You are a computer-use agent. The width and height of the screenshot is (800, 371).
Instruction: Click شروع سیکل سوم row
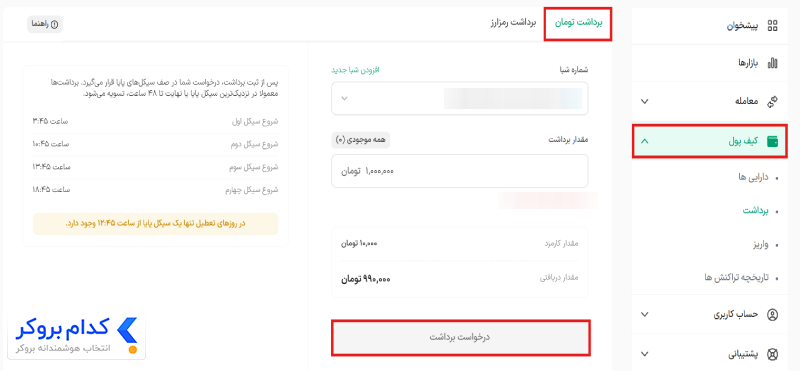(155, 167)
